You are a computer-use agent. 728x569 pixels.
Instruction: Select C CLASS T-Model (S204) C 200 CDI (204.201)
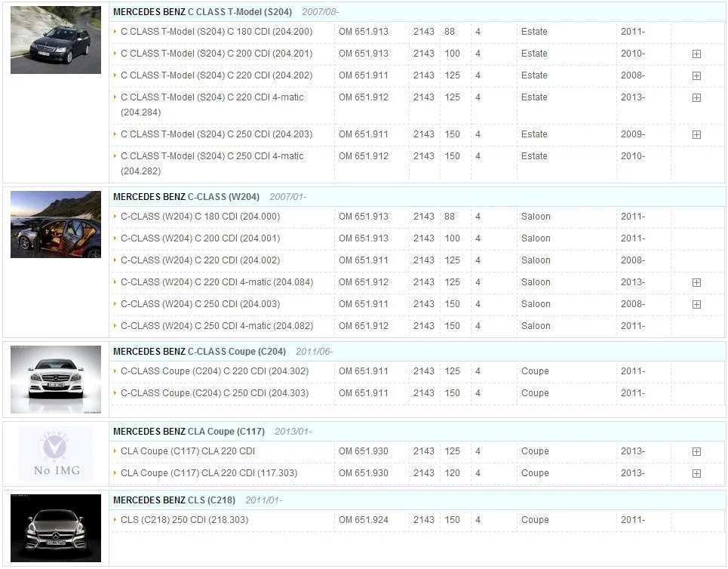[217, 54]
